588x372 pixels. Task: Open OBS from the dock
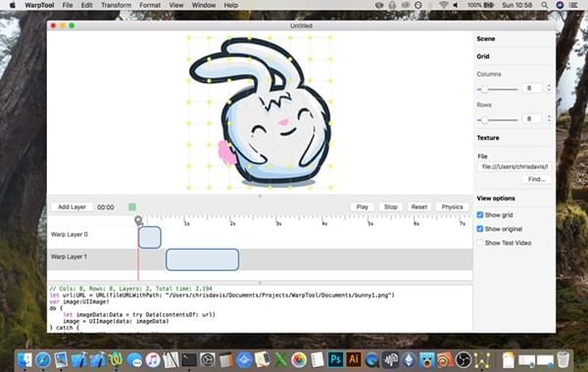tap(464, 360)
